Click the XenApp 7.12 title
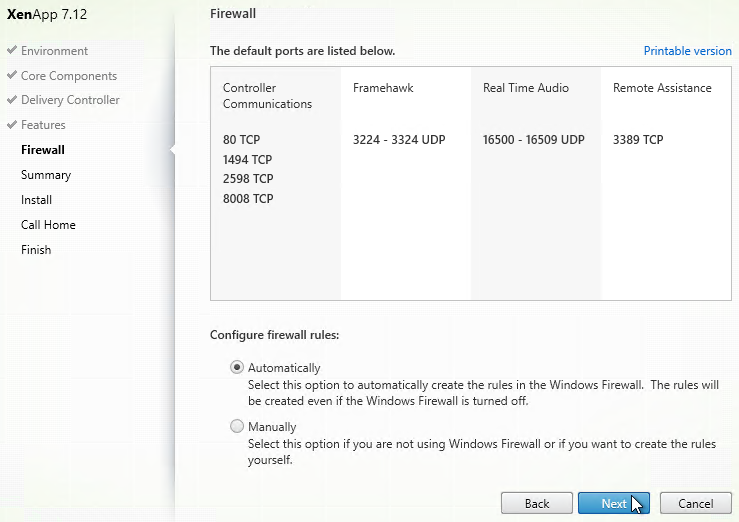 47,14
